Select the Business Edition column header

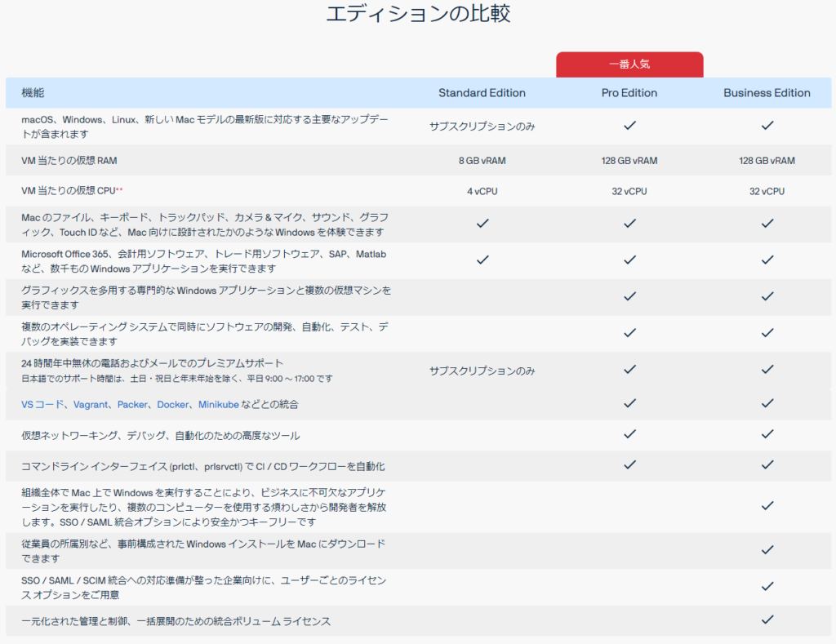(x=767, y=93)
